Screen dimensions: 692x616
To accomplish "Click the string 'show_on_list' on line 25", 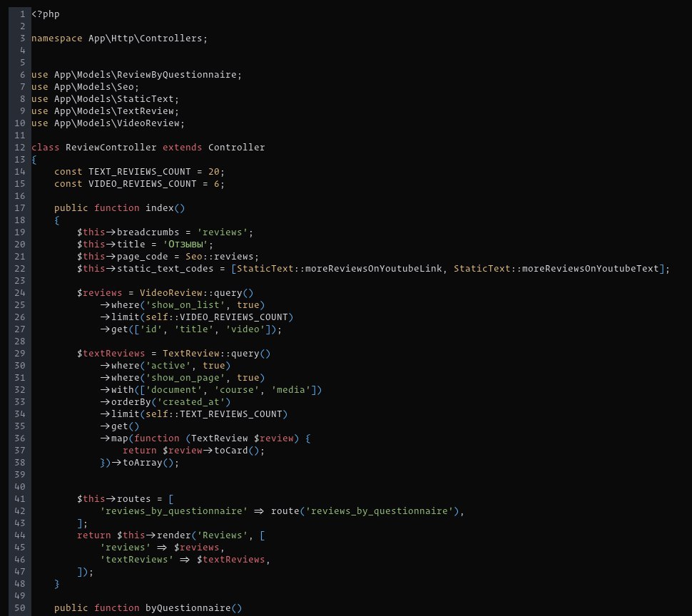I will click(x=185, y=305).
